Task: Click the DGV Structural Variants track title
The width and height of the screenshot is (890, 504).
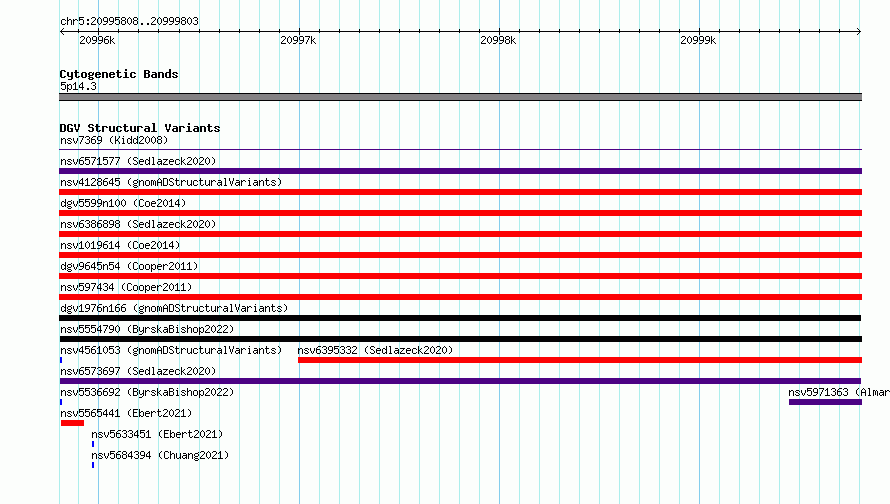Action: coord(140,128)
